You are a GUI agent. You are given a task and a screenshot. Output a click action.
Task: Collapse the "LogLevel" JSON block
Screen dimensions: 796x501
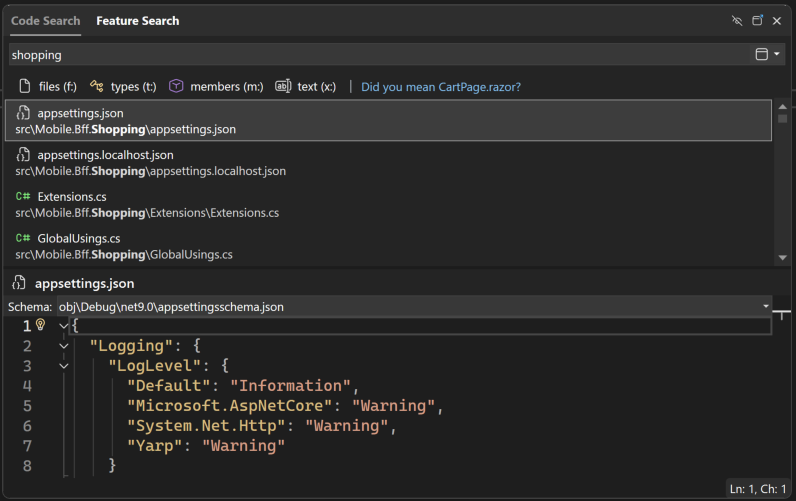pyautogui.click(x=64, y=366)
